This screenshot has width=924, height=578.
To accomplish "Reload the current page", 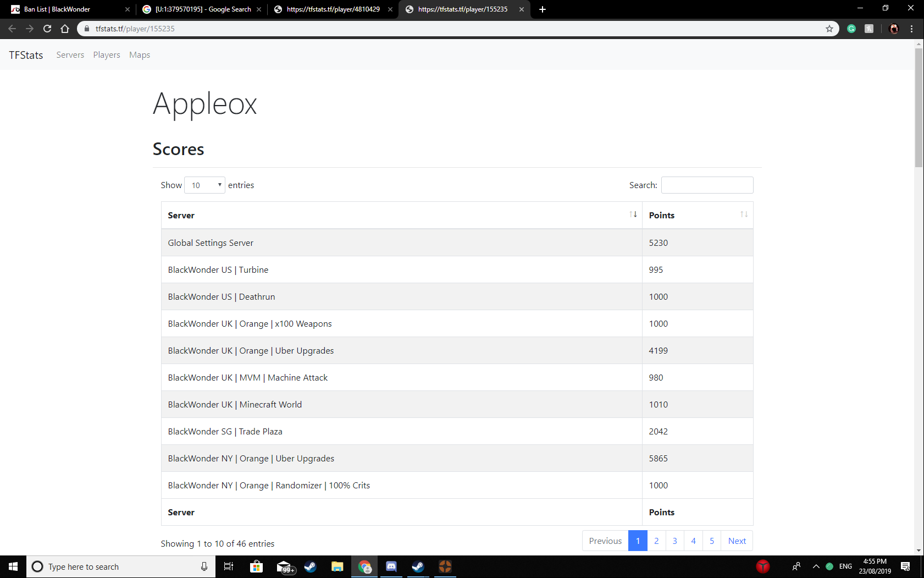I will pyautogui.click(x=47, y=29).
